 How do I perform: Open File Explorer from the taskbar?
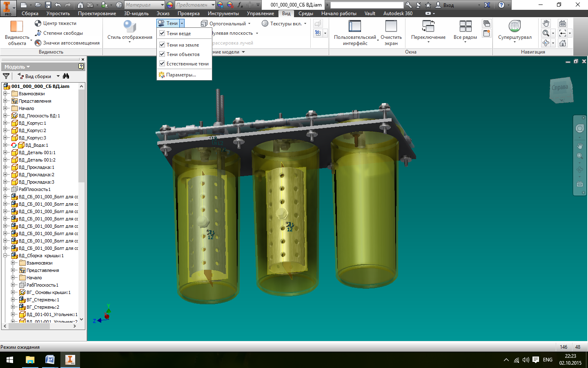click(30, 360)
